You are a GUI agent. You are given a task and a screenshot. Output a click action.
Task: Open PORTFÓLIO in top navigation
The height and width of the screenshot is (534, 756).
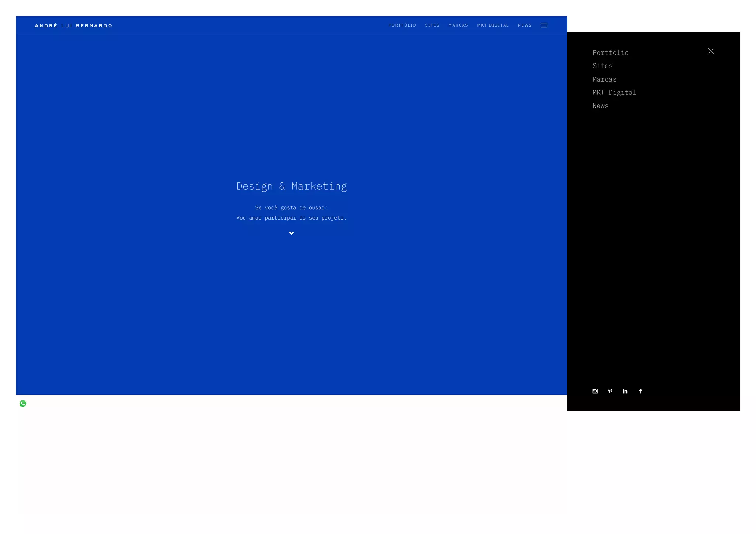click(x=402, y=25)
